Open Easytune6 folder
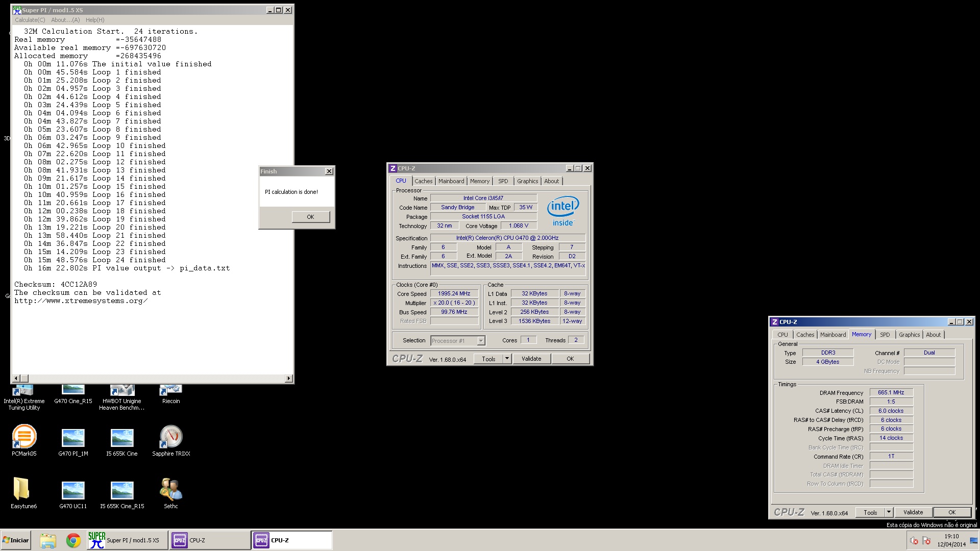Screen dimensions: 980x551 tap(24, 493)
